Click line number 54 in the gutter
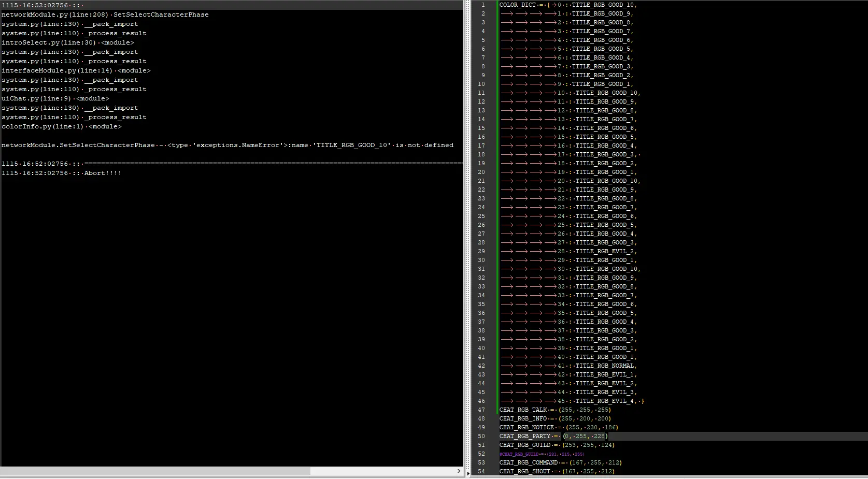 pos(481,472)
